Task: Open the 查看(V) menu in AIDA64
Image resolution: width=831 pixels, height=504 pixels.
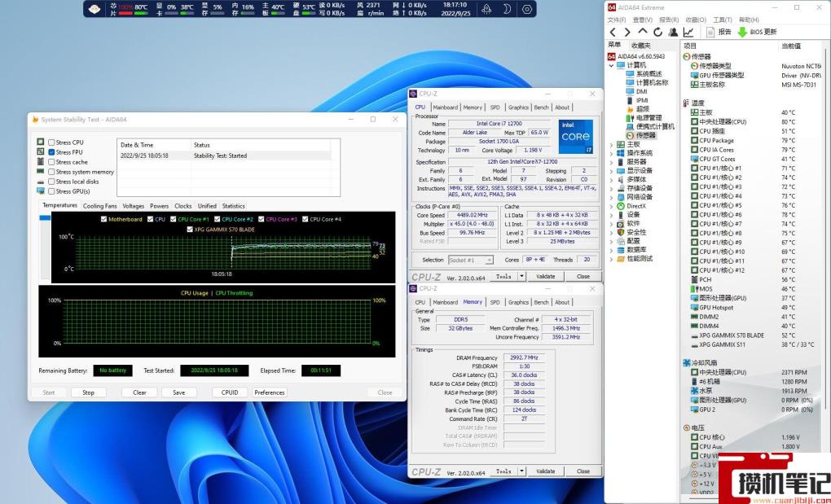Action: [x=642, y=20]
